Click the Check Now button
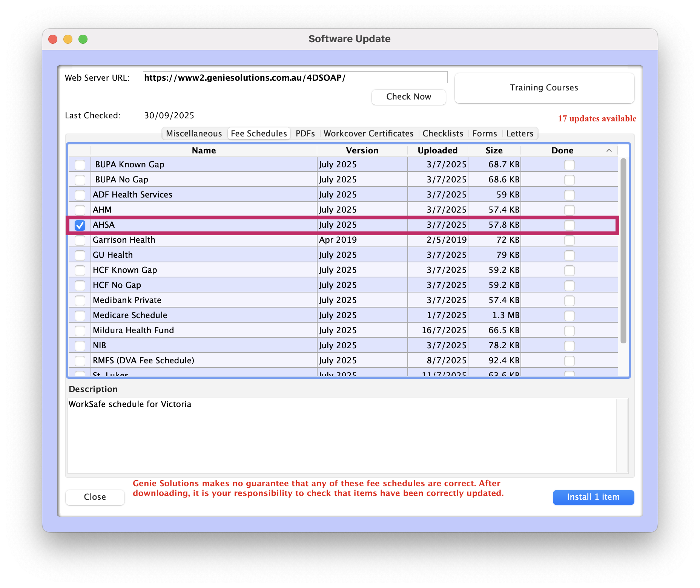This screenshot has width=700, height=588. (x=408, y=97)
